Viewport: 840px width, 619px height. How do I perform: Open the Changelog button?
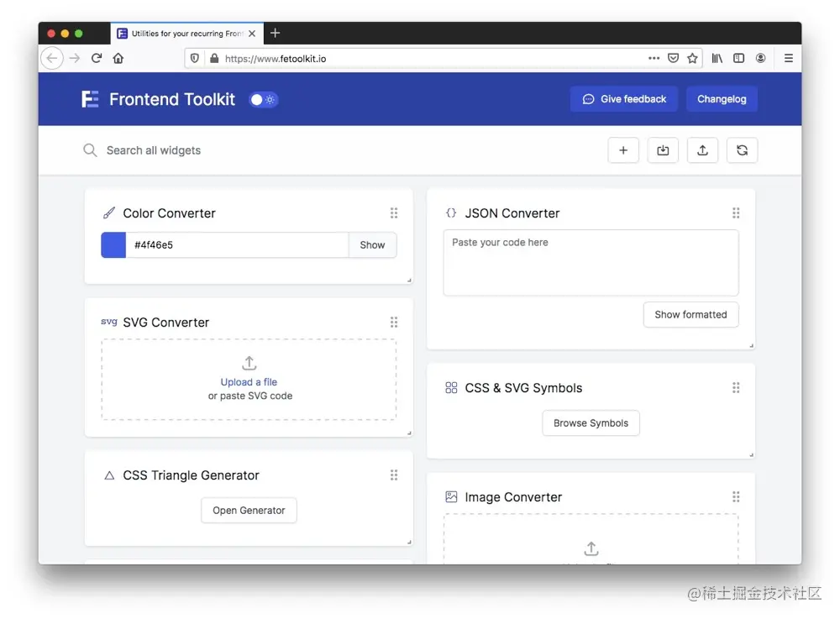pyautogui.click(x=722, y=99)
